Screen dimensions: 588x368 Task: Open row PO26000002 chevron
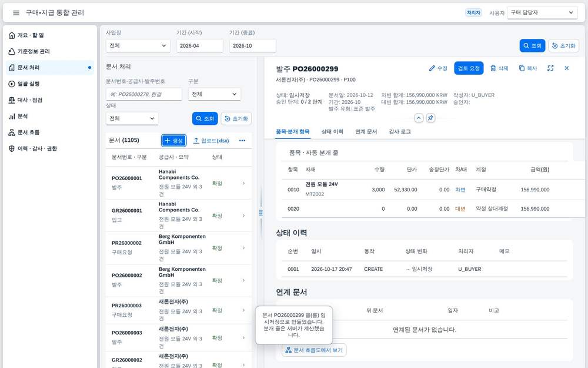click(x=244, y=280)
